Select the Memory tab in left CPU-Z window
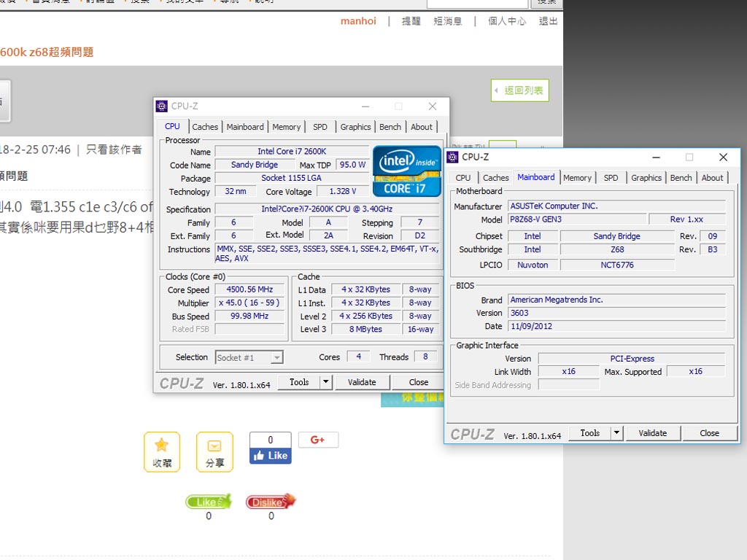This screenshot has height=560, width=747. point(286,127)
